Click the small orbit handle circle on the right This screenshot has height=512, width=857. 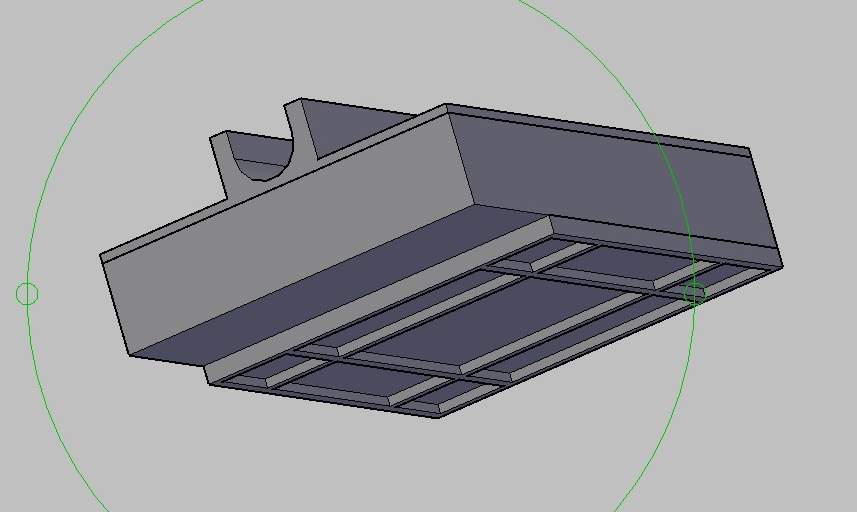[x=694, y=294]
